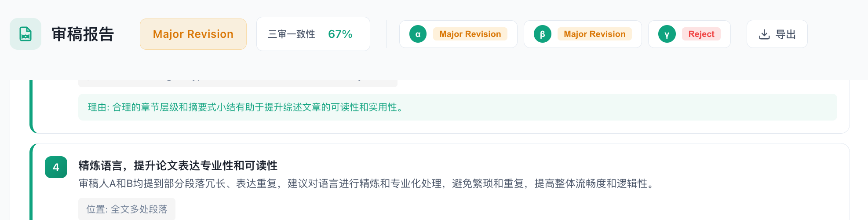Select the β reviewer avatar
Viewport: 868px width, 220px height.
[542, 34]
